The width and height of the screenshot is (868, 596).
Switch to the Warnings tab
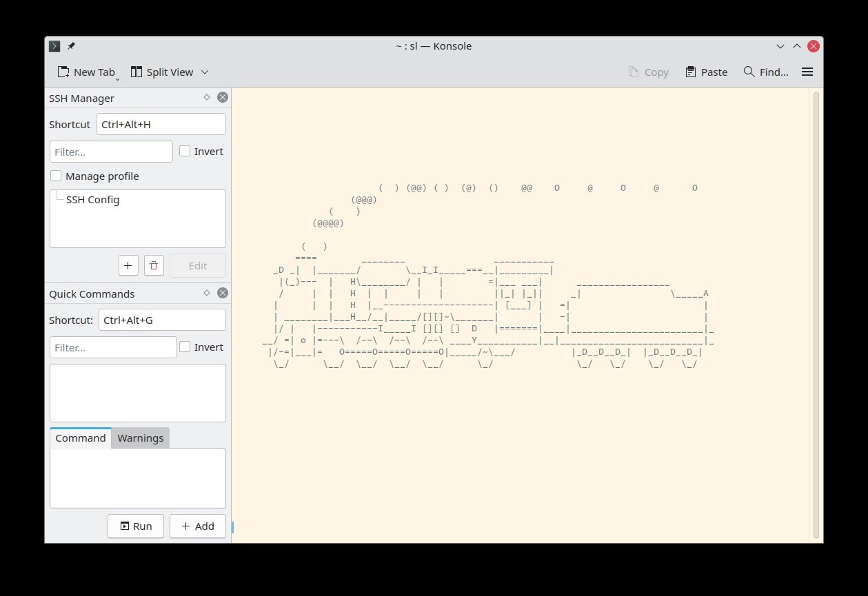140,438
